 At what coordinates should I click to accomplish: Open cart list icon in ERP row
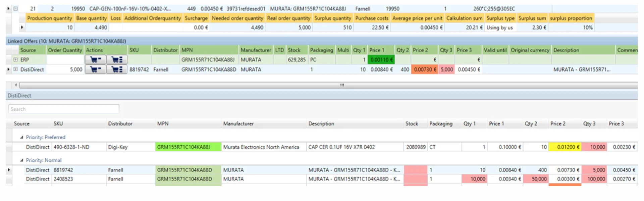(117, 60)
